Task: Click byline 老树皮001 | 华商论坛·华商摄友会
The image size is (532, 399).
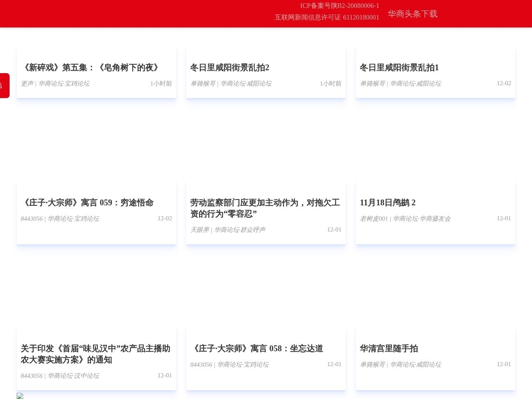Action: coord(405,219)
